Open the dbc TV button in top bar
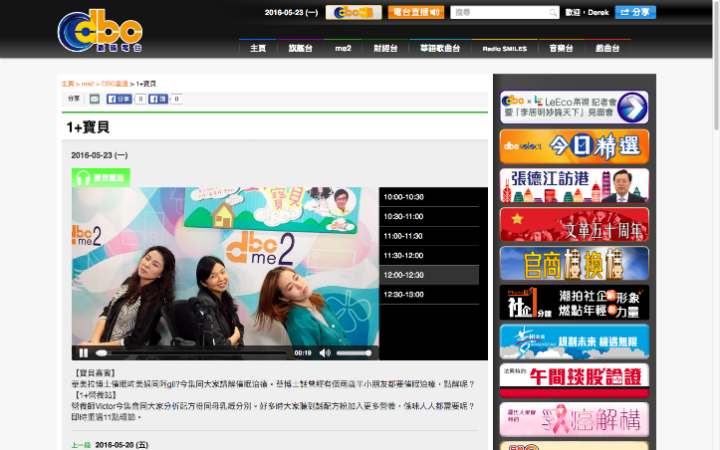Screen dimensions: 720x450 354,12
